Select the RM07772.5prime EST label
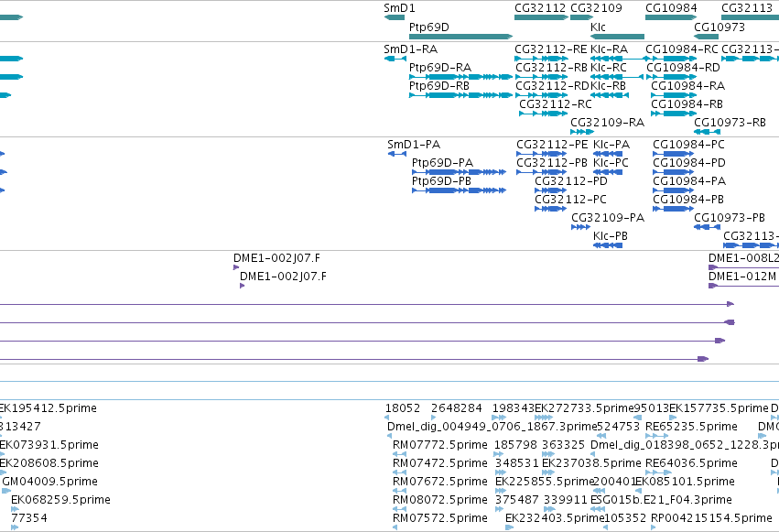 (x=439, y=445)
